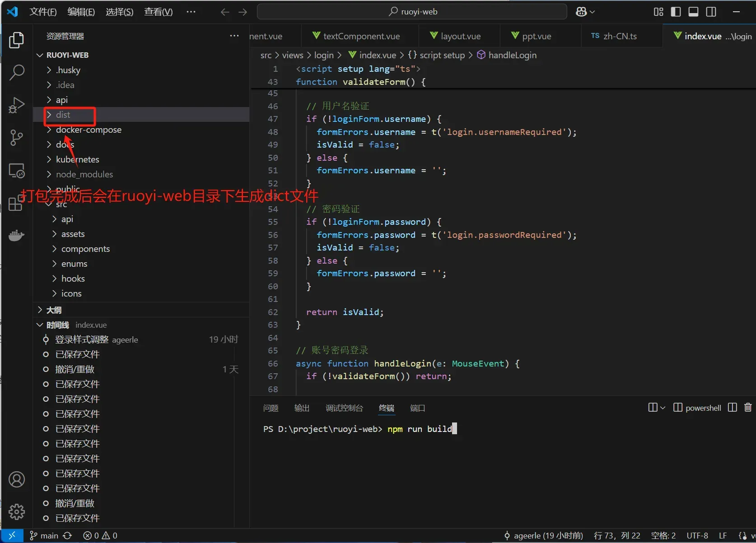The height and width of the screenshot is (543, 756).
Task: Expand the kubernetes folder
Action: coord(77,159)
